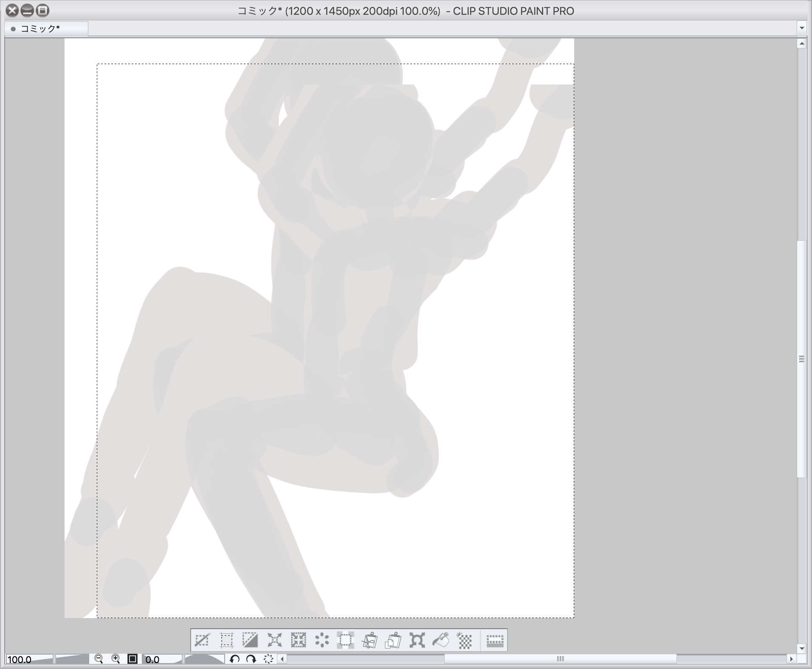
Task: Click the zoom out magnifier button
Action: click(x=99, y=659)
